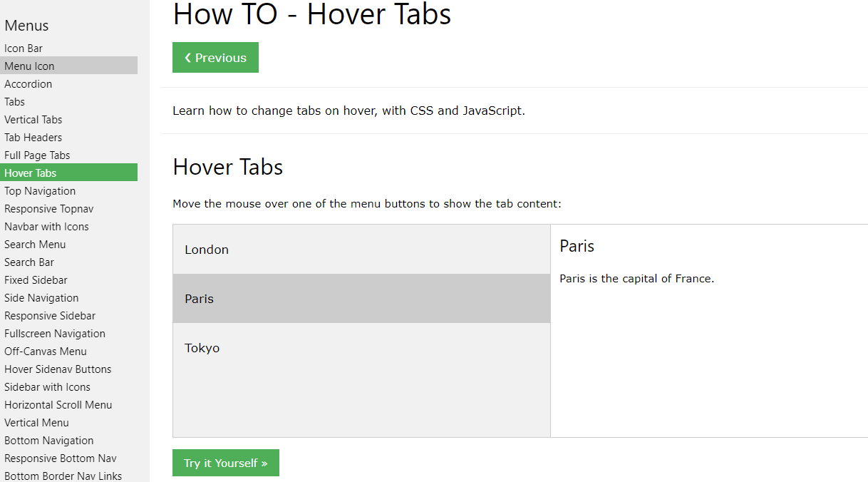
Task: Open the Bottom Navigation tutorial link
Action: pyautogui.click(x=48, y=440)
